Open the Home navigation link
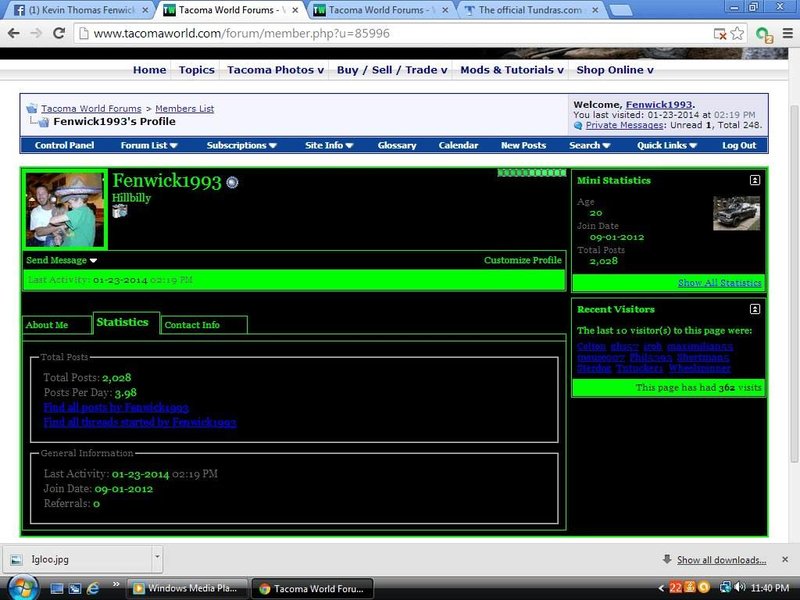800x600 pixels. point(149,70)
